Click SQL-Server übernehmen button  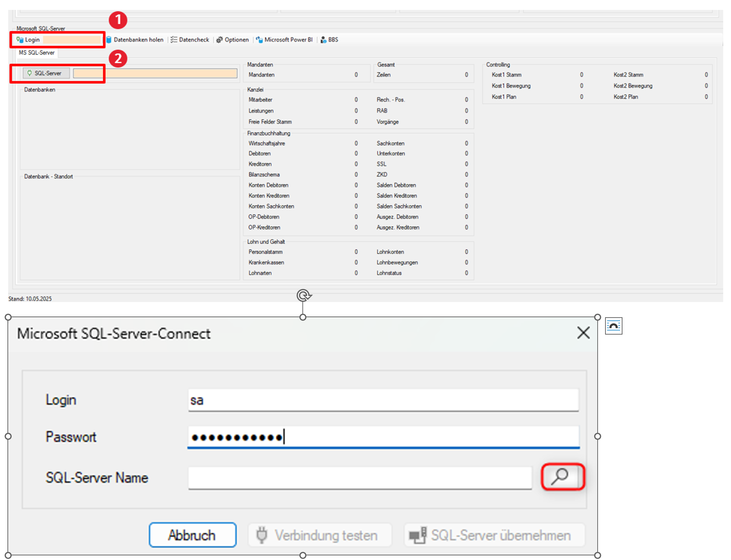[x=494, y=535]
